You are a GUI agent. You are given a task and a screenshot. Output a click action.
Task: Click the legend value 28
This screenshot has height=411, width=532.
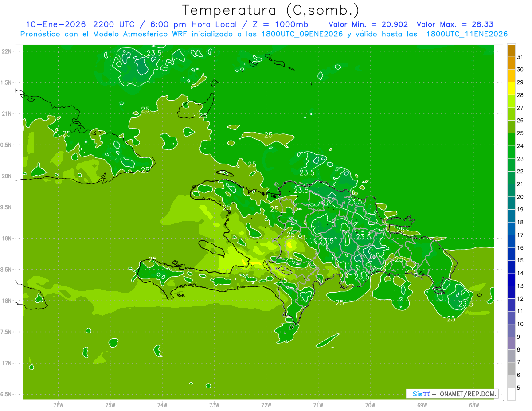pyautogui.click(x=520, y=95)
